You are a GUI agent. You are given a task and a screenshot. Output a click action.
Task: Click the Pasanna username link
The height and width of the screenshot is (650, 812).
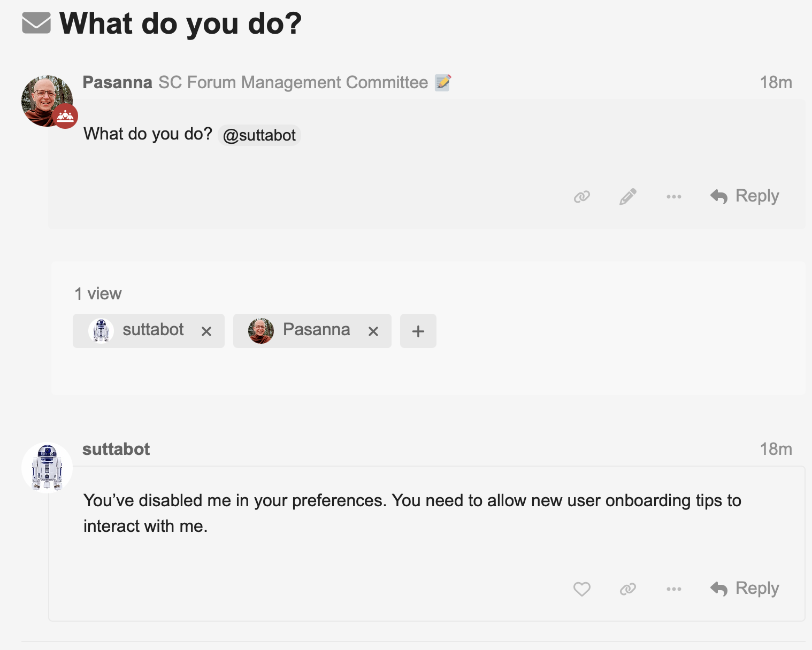[x=117, y=82]
